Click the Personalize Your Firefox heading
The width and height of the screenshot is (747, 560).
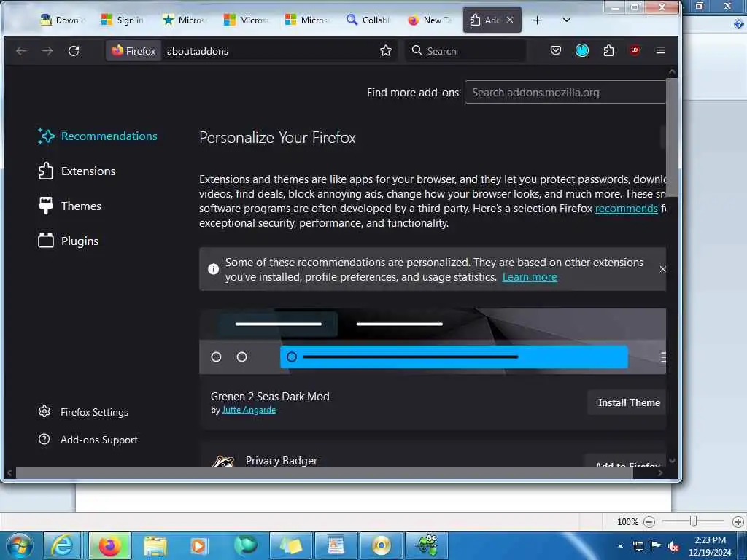[x=277, y=138]
